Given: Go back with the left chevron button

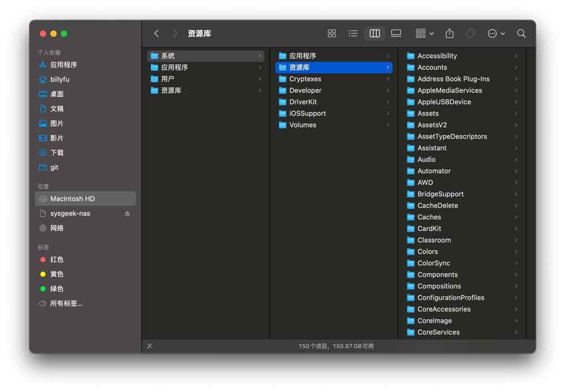Looking at the screenshot, I should click(157, 34).
